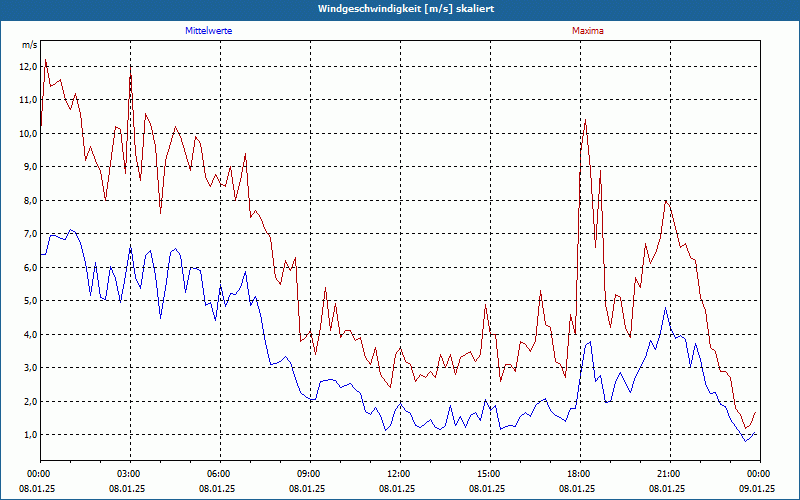Click the '12,0' y-axis label

click(28, 66)
